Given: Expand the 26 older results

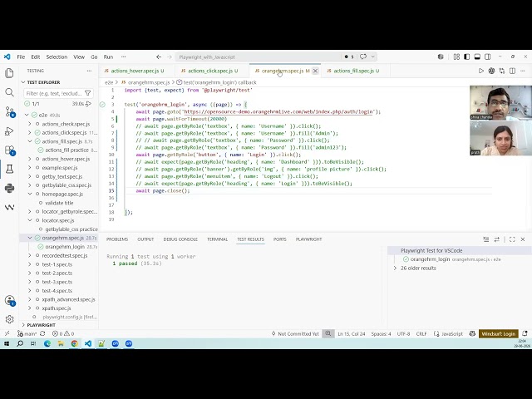Looking at the screenshot, I should [x=395, y=268].
